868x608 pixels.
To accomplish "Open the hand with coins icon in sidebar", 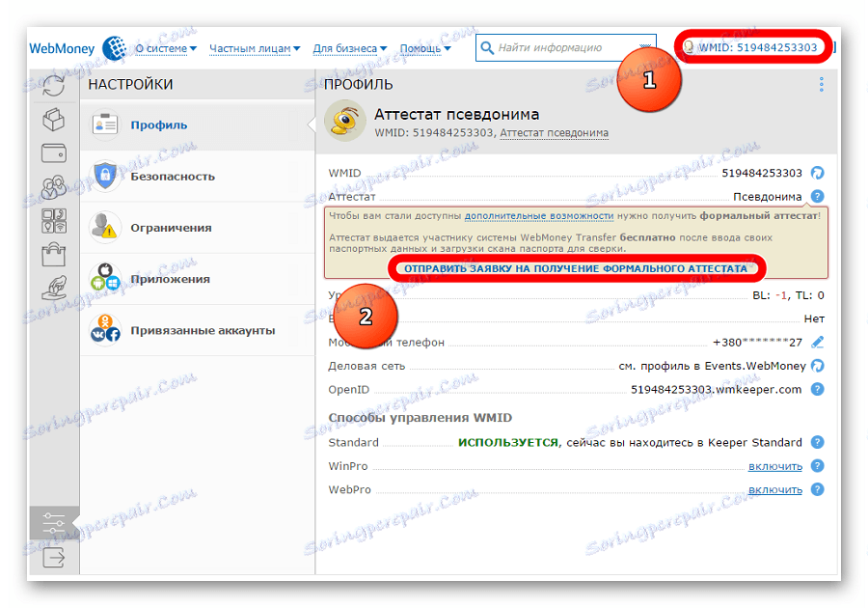I will point(54,288).
